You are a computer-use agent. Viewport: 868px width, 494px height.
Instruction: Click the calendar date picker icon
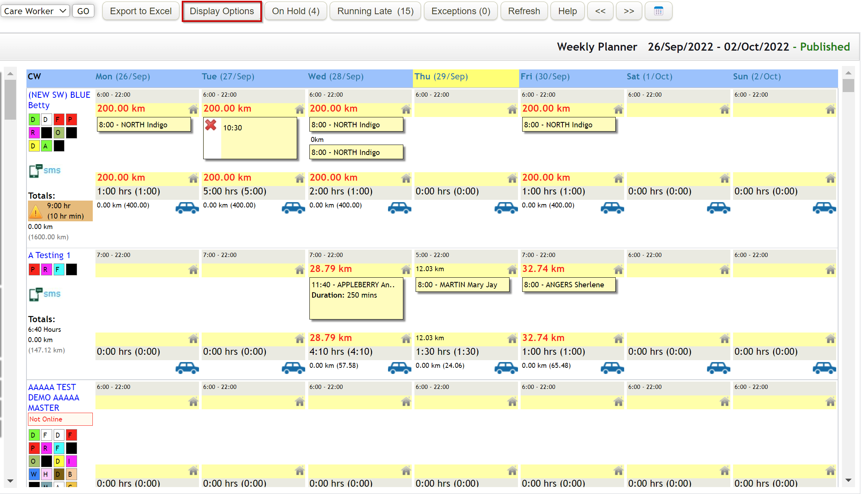pos(658,11)
